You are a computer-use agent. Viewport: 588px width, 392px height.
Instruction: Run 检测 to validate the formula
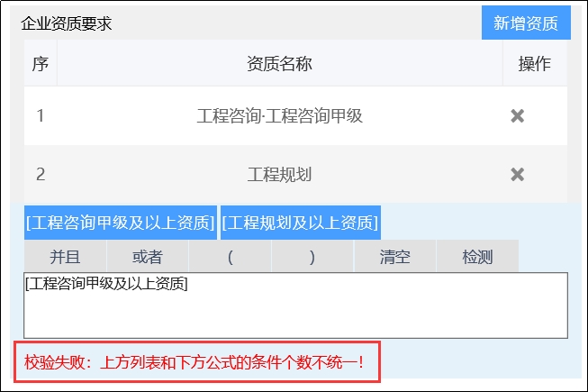point(477,256)
